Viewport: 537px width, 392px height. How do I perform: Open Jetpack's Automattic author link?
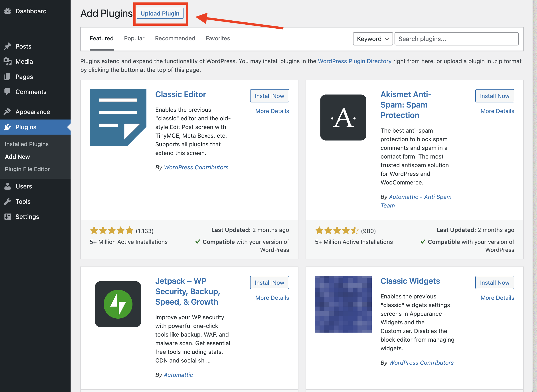point(178,375)
